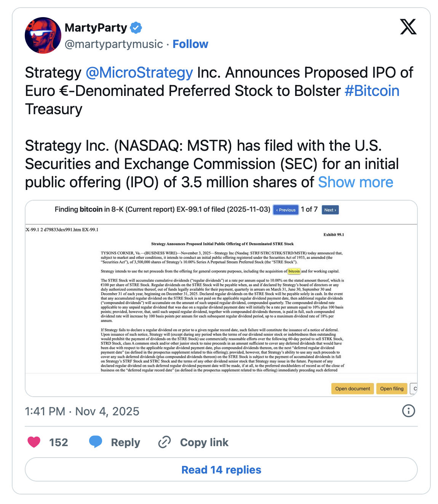Image resolution: width=438 pixels, height=504 pixels.
Task: Open the @MicroStrategy mention link
Action: (x=139, y=73)
